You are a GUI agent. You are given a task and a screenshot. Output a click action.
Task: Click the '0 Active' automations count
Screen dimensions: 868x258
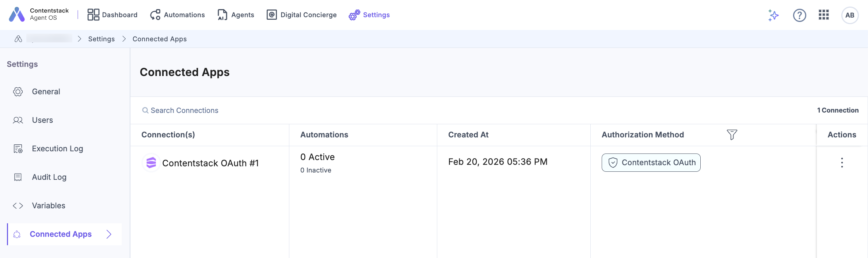(317, 157)
